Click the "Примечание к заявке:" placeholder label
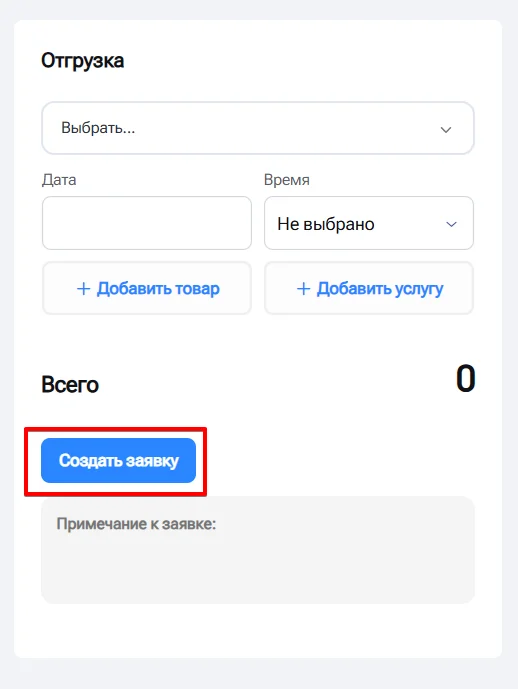The width and height of the screenshot is (518, 689). (136, 524)
